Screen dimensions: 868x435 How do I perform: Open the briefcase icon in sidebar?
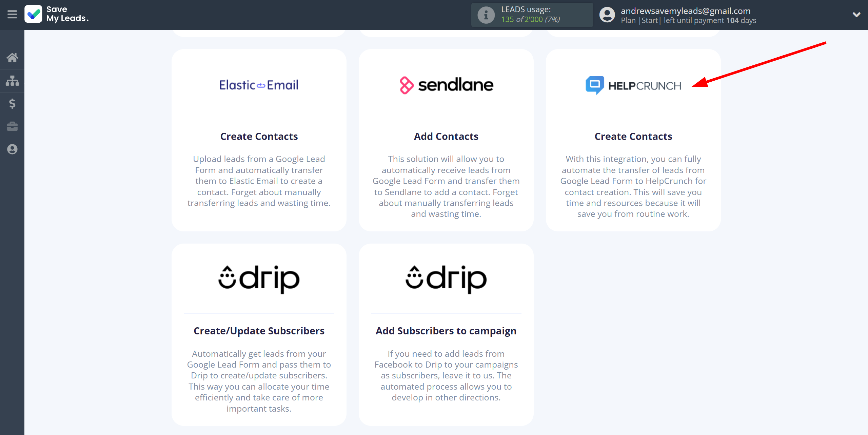[12, 126]
